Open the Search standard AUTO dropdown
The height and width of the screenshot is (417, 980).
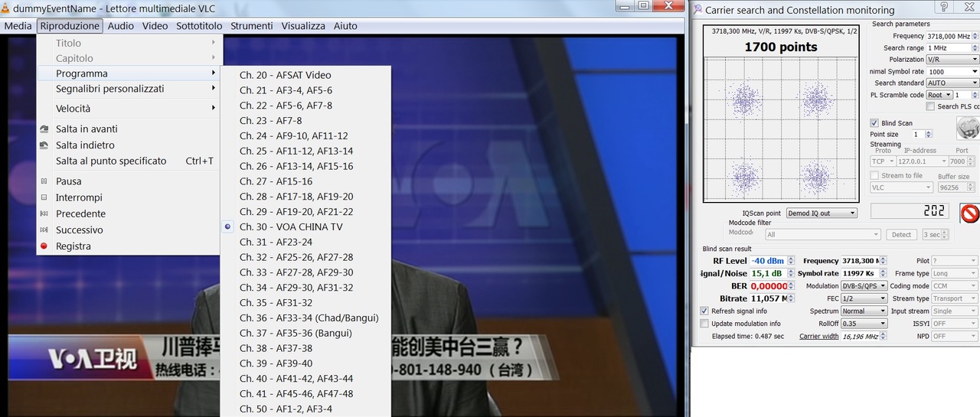[952, 83]
